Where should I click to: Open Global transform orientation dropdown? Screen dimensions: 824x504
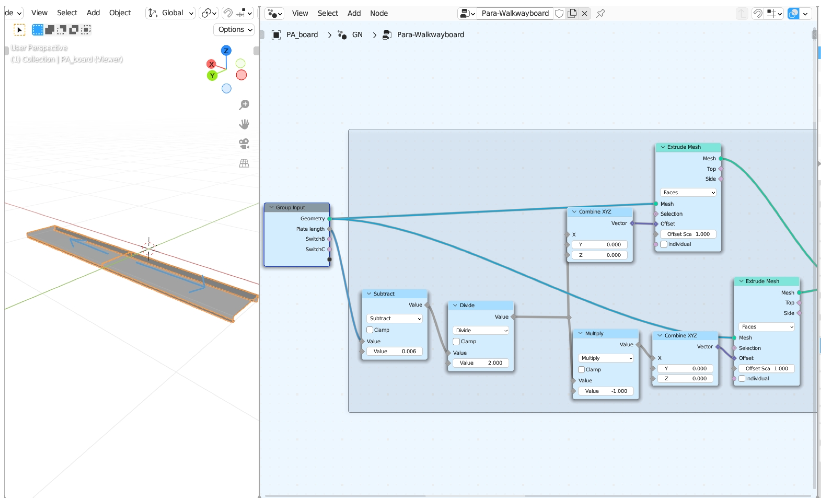(171, 13)
